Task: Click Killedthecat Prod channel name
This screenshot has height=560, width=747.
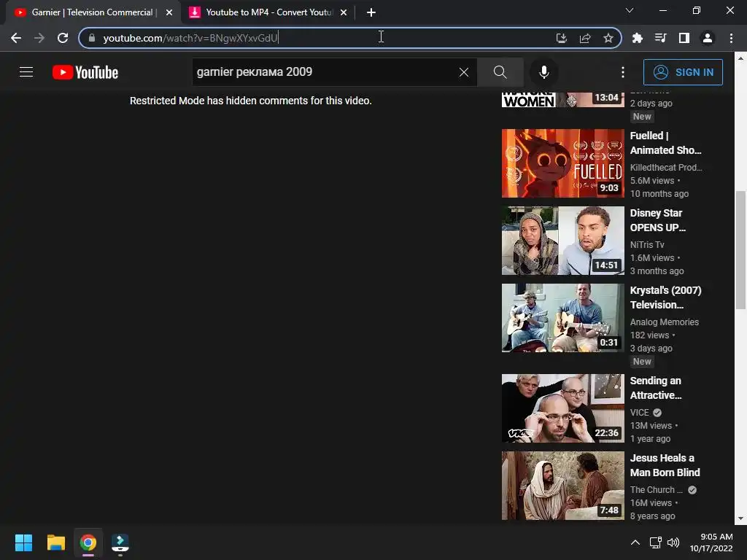Action: click(x=666, y=168)
